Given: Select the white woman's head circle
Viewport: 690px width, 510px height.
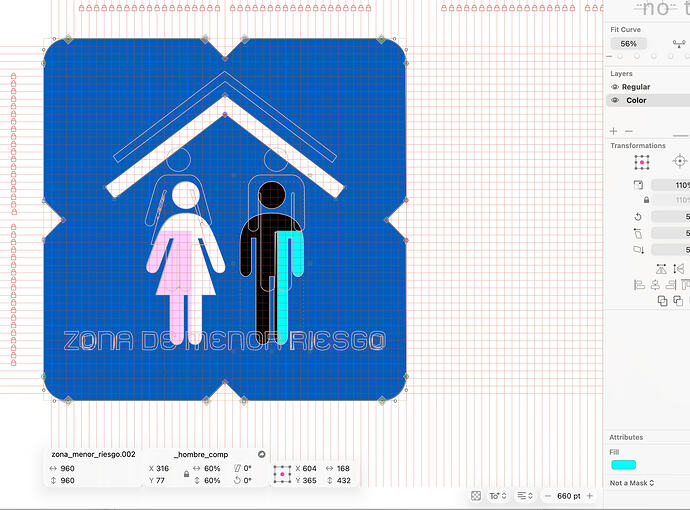Looking at the screenshot, I should (186, 195).
